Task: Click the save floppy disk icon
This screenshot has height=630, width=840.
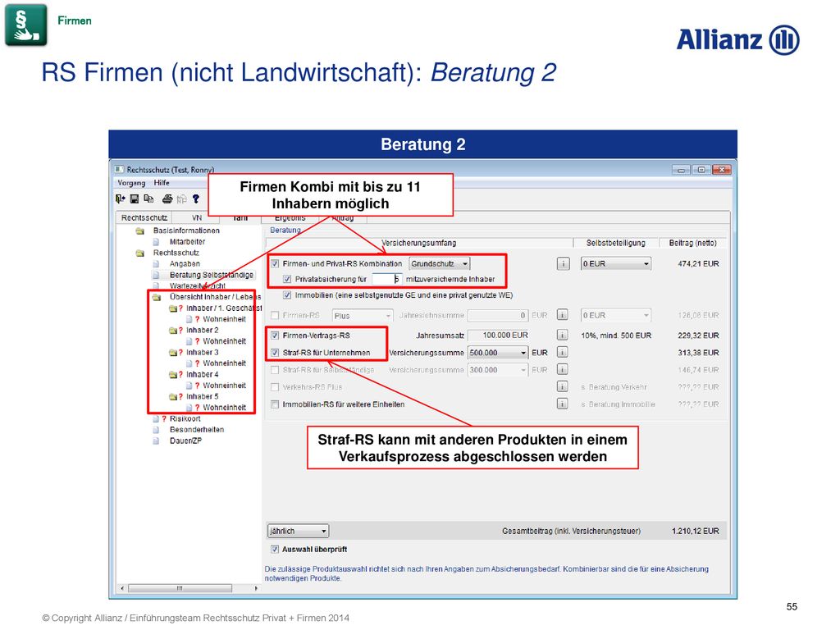Action: 135,199
